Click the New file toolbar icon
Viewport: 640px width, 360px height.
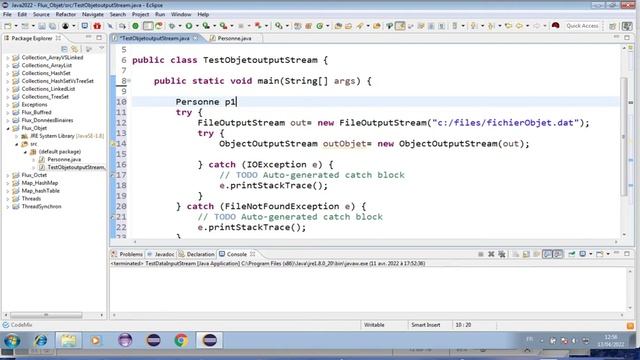8,26
